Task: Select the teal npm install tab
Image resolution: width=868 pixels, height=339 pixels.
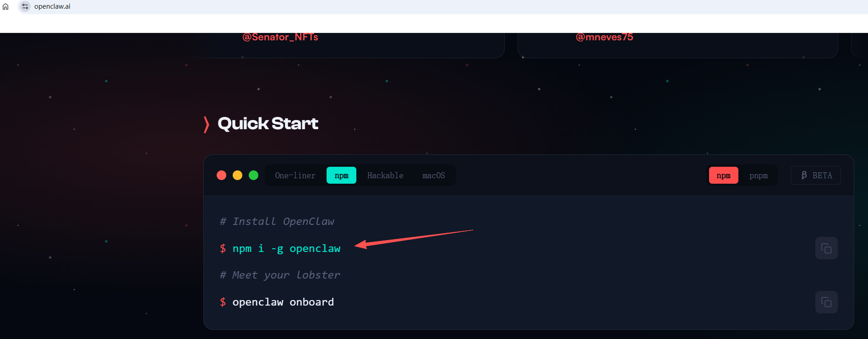Action: [341, 175]
